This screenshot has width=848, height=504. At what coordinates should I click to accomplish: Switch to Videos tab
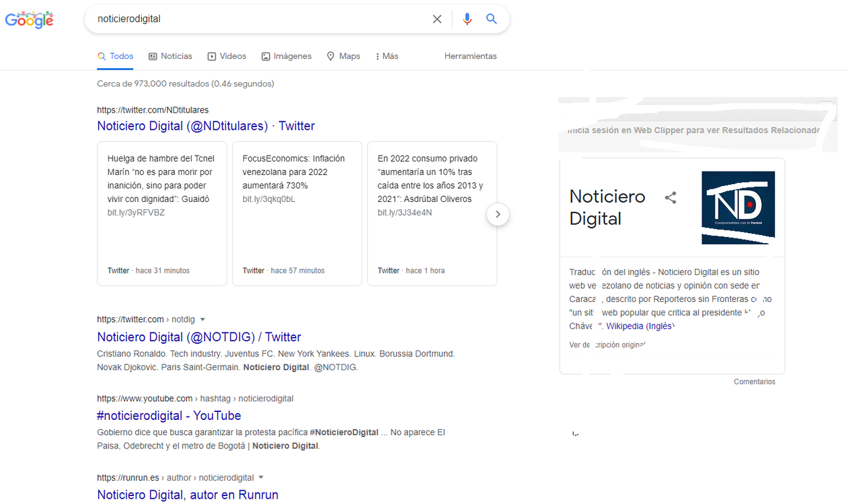pos(227,56)
